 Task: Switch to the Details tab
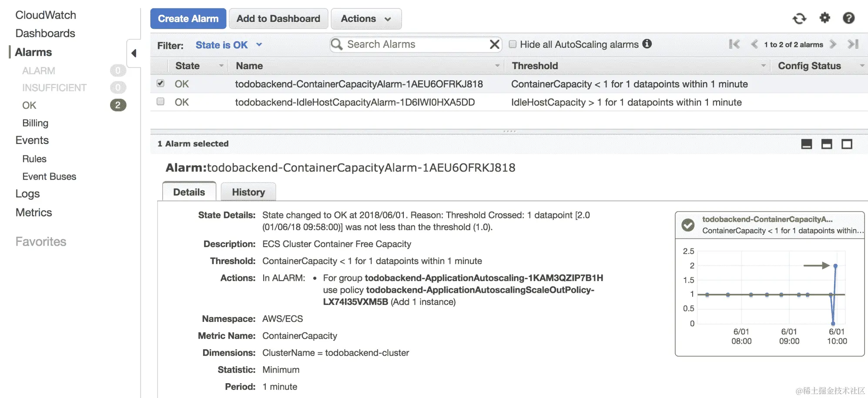[189, 192]
